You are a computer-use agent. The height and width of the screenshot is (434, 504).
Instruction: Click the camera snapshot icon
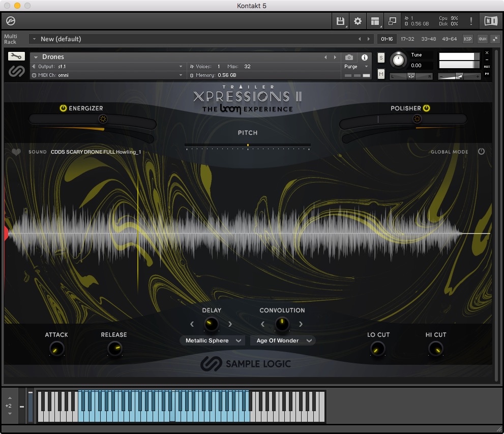click(x=349, y=57)
